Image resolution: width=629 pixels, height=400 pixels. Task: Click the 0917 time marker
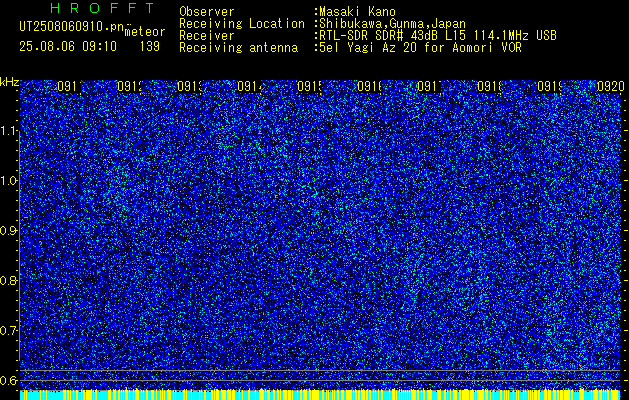(429, 87)
